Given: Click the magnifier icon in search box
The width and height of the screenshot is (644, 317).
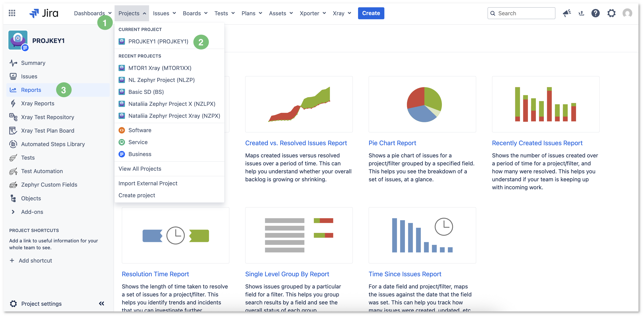Looking at the screenshot, I should [x=493, y=13].
